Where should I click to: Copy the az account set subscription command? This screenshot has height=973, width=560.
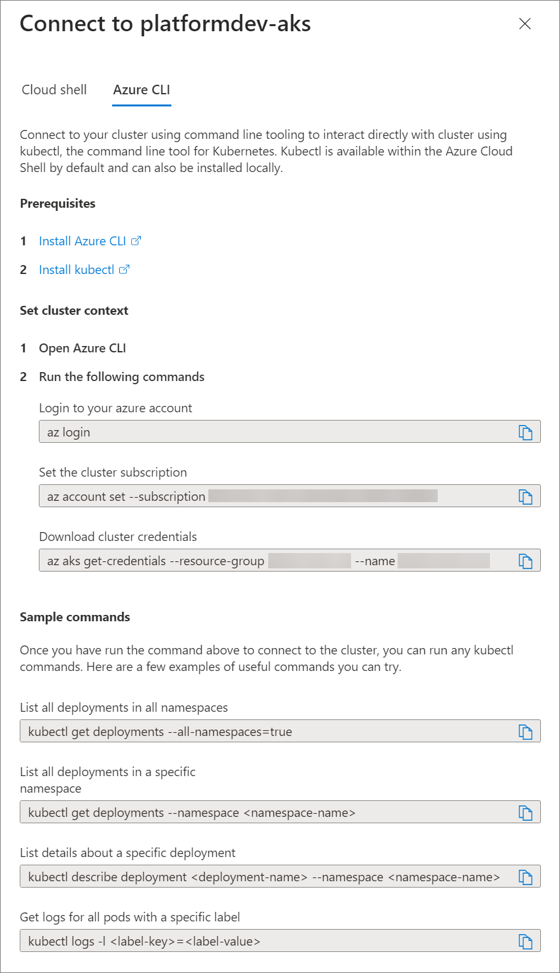tap(525, 497)
